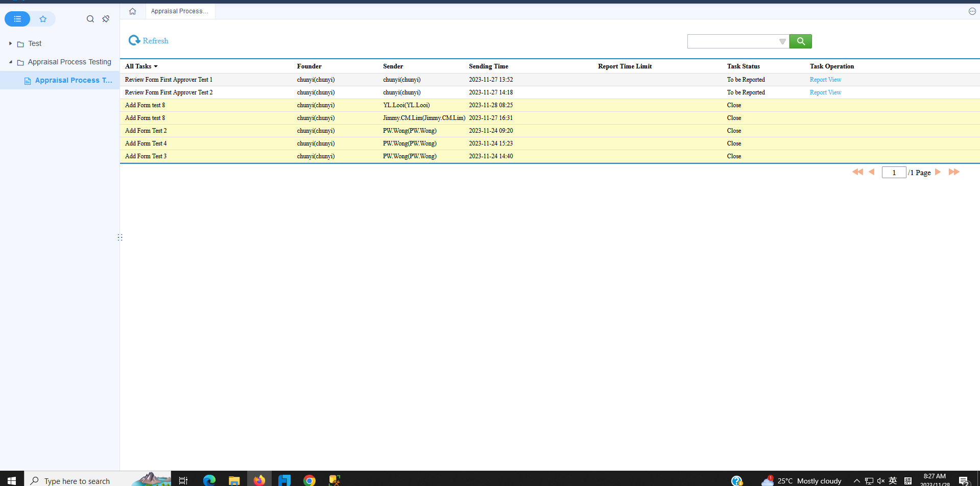Go to home tab icon

[132, 11]
